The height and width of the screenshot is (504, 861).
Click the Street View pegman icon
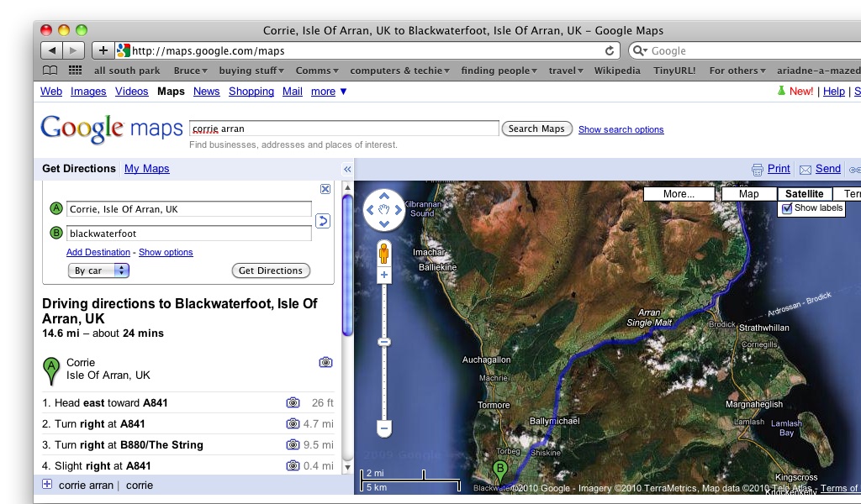coord(384,252)
